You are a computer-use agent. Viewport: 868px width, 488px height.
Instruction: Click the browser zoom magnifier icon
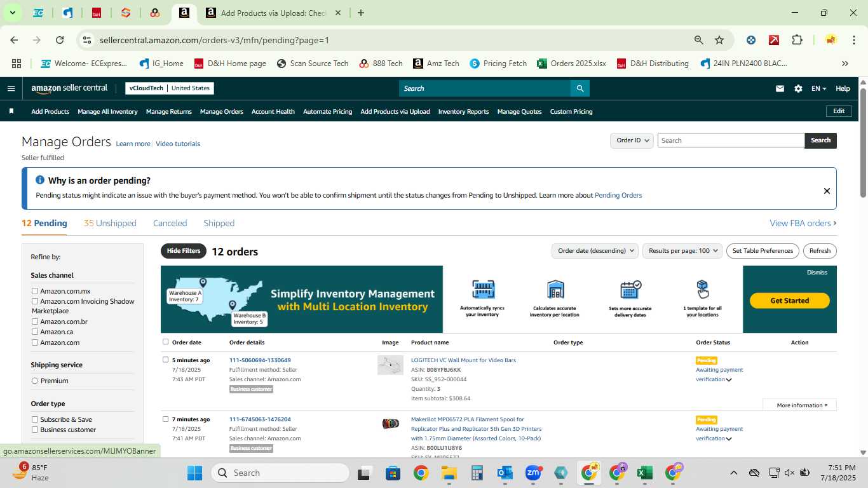(x=699, y=40)
